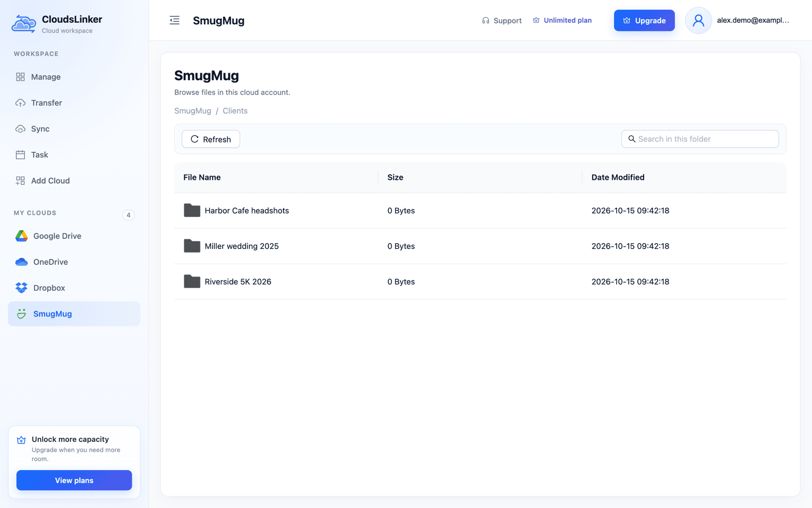Click the SmugMug smiley icon

pos(21,313)
